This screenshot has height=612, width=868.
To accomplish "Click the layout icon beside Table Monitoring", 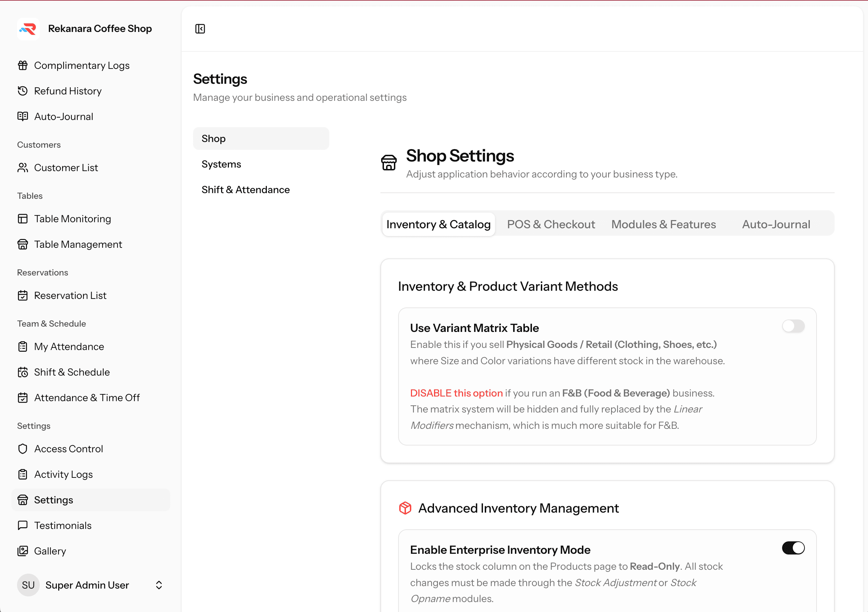I will [23, 219].
